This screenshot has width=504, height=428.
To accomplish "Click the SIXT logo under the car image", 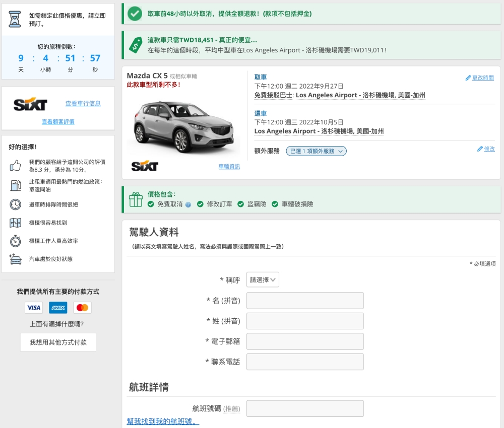I will [145, 166].
